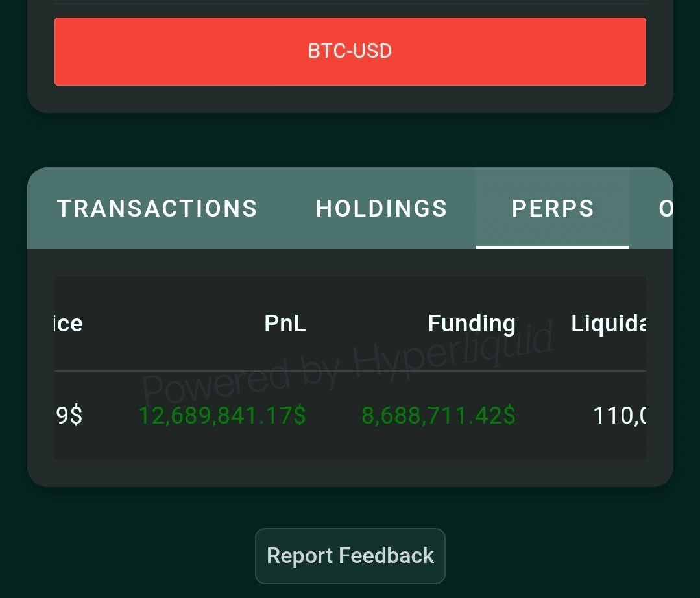Click the liquidation value starting with 110,0

pyautogui.click(x=618, y=416)
